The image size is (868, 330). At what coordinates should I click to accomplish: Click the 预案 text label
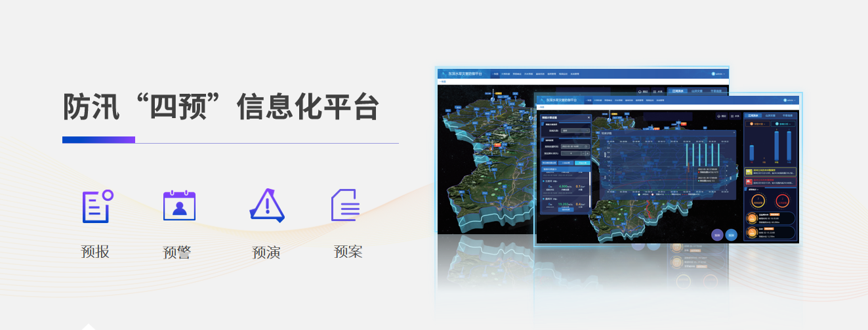click(348, 251)
